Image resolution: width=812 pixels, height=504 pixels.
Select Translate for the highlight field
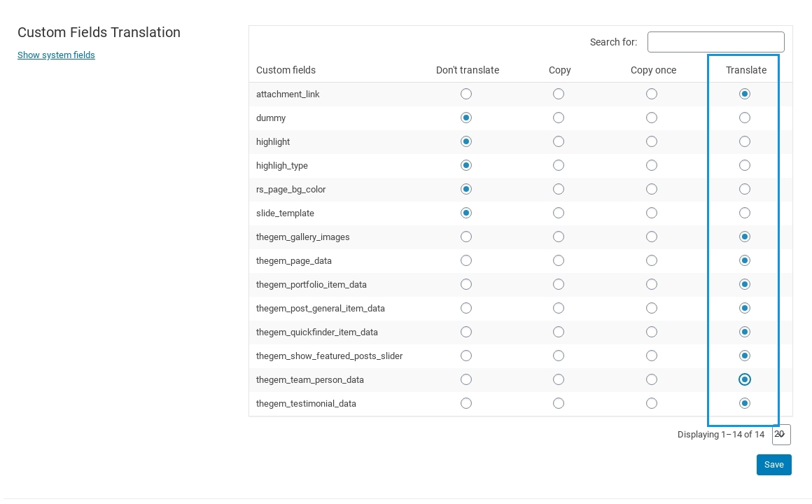click(x=745, y=141)
